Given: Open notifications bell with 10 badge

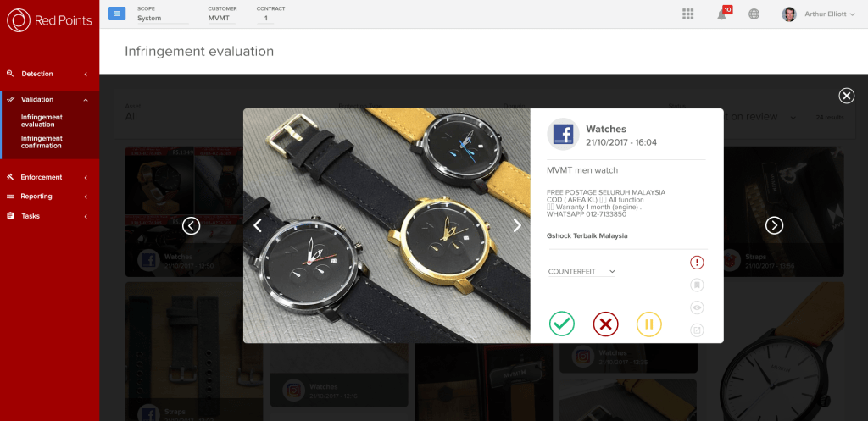Looking at the screenshot, I should [x=724, y=13].
